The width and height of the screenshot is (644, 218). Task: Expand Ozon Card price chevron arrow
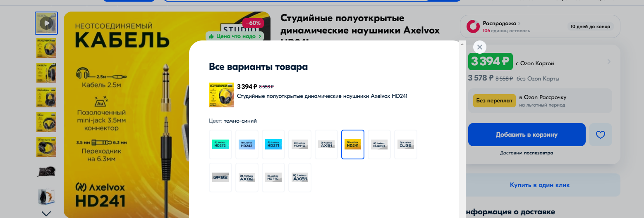click(609, 62)
